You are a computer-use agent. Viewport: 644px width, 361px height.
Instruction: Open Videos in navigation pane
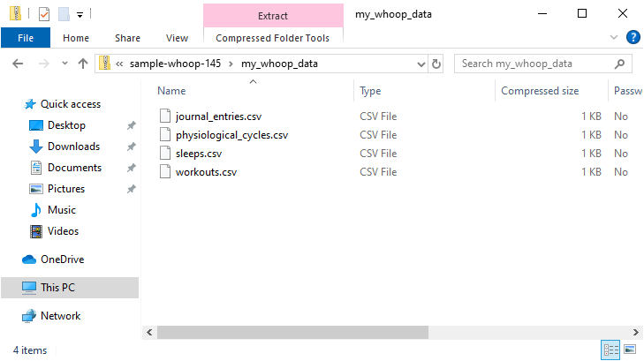point(63,231)
